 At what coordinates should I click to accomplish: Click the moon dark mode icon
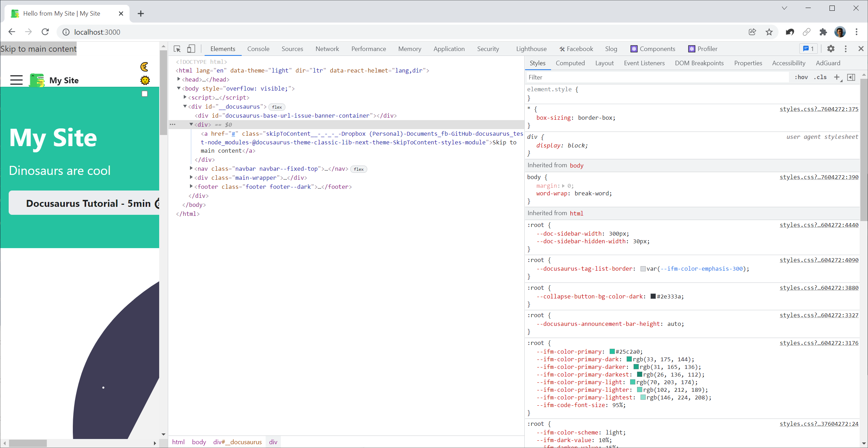click(145, 67)
